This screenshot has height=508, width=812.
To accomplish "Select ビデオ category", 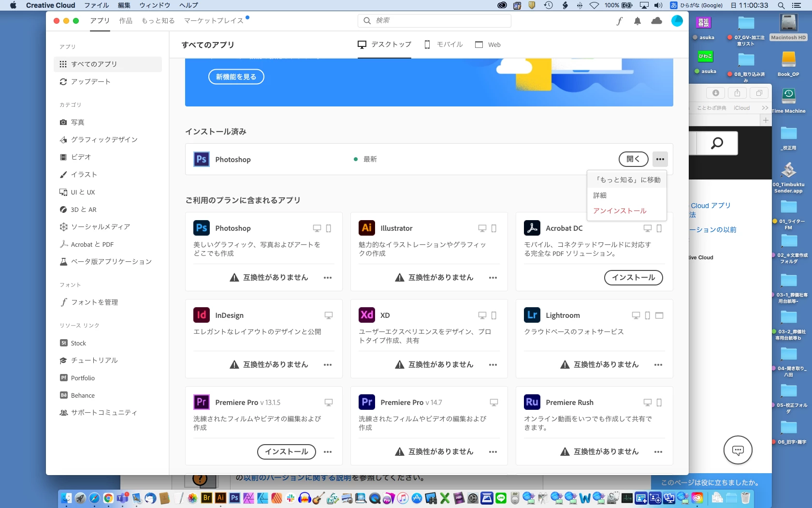I will point(107,157).
